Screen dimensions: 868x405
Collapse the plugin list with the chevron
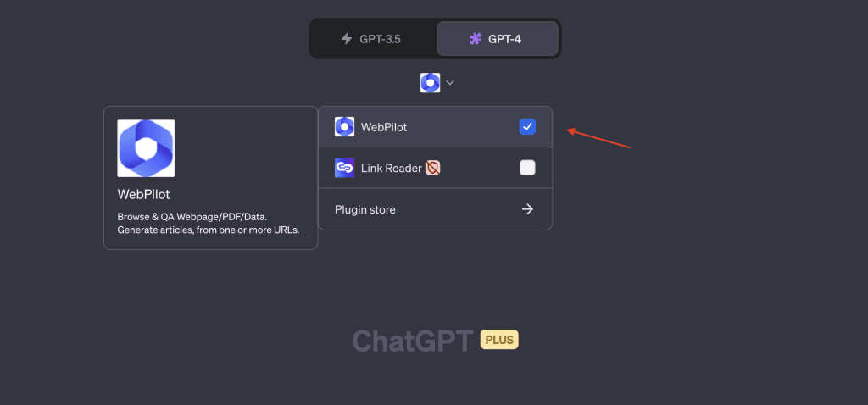450,83
